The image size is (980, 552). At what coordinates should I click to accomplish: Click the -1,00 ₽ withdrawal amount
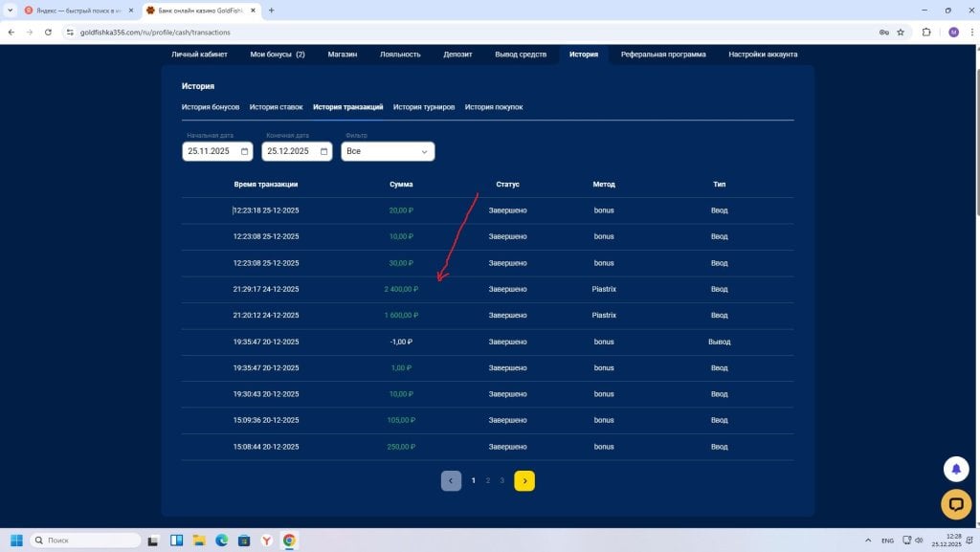coord(401,342)
